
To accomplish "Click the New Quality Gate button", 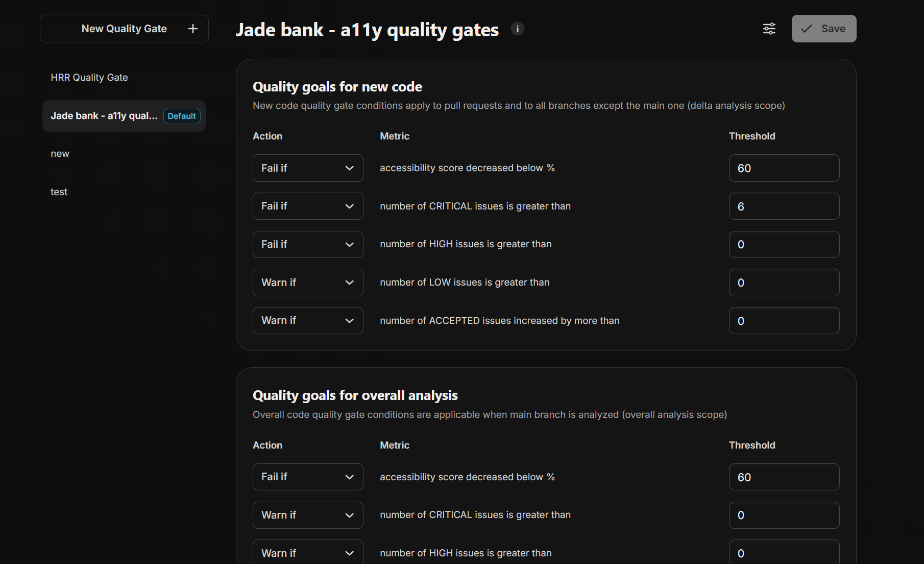I will (124, 29).
